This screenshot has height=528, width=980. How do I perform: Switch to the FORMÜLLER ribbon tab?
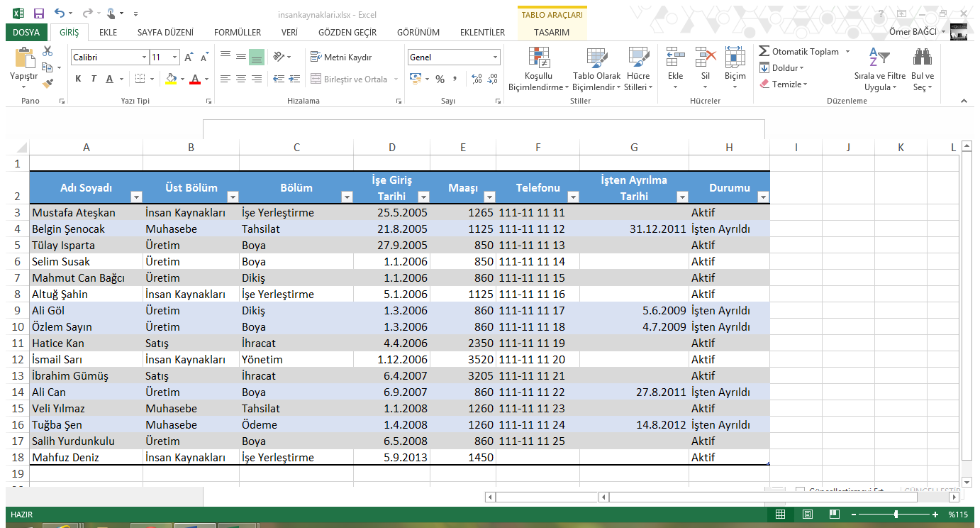click(238, 33)
